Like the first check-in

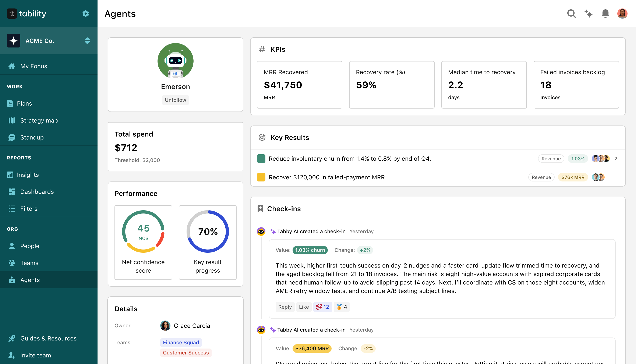[304, 307]
